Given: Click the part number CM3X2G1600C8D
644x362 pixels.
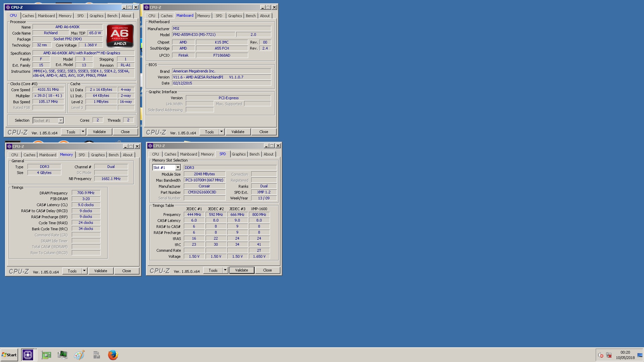Looking at the screenshot, I should 205,192.
